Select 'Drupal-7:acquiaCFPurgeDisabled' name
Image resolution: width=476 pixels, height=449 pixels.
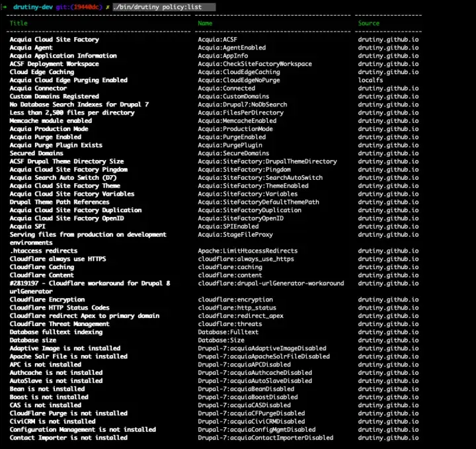(x=251, y=413)
